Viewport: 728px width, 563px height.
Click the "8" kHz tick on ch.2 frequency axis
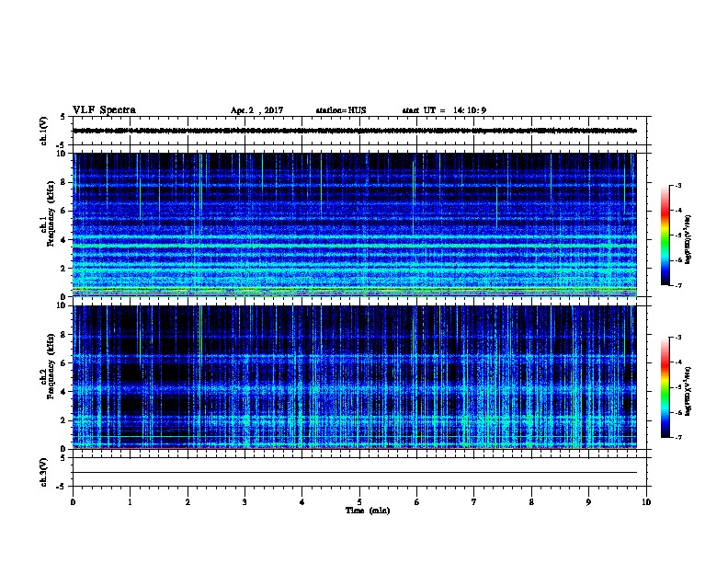(64, 335)
